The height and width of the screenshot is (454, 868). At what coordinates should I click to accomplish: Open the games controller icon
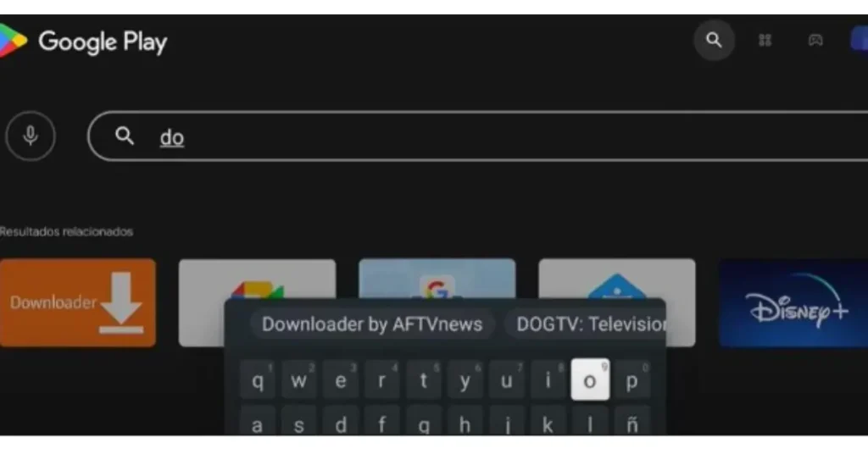pyautogui.click(x=815, y=41)
